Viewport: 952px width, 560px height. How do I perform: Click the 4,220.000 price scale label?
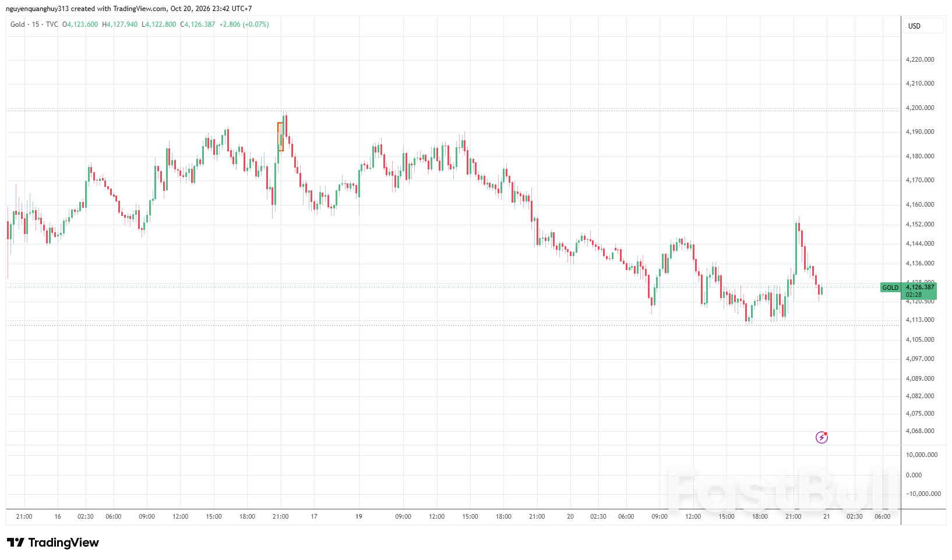[x=920, y=59]
